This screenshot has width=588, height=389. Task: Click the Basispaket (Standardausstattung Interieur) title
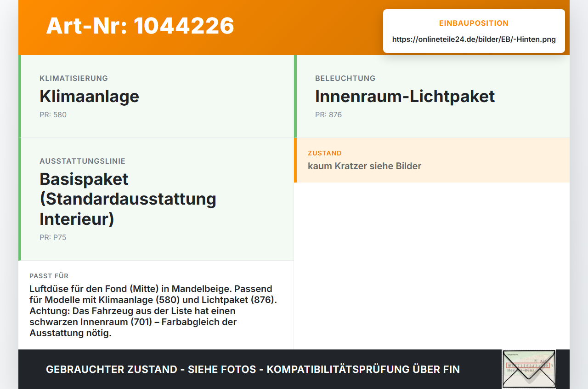click(128, 199)
